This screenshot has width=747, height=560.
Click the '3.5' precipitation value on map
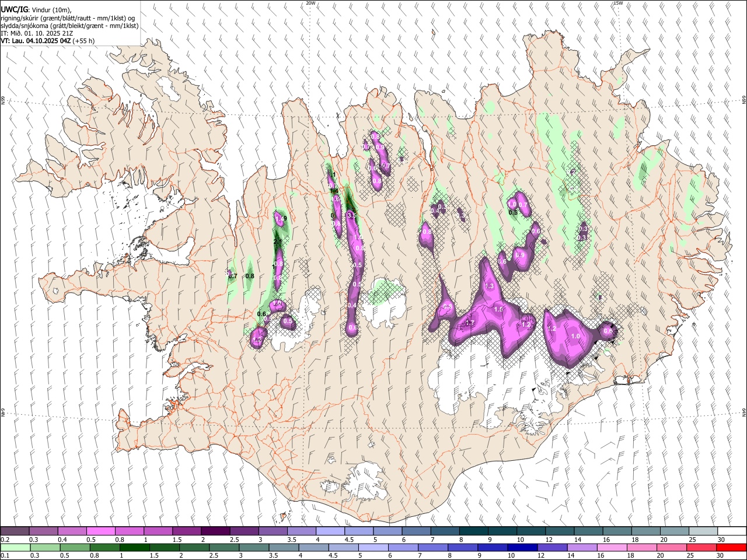tap(351, 216)
